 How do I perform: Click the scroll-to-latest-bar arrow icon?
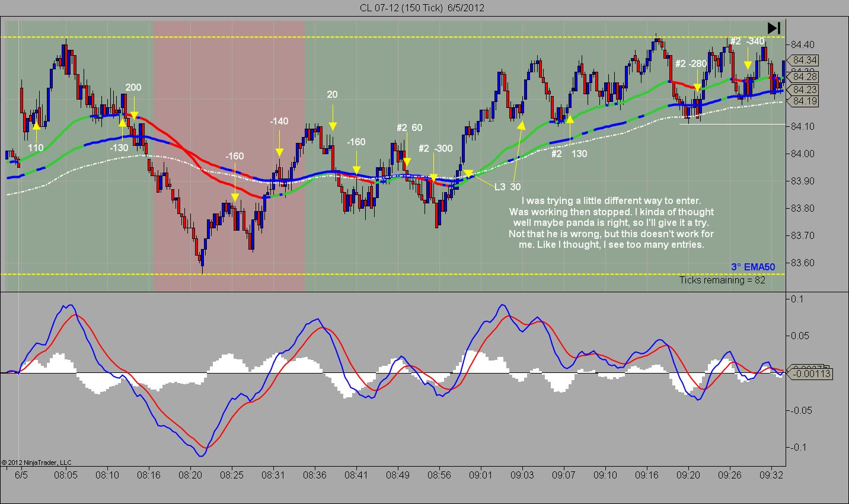(774, 28)
